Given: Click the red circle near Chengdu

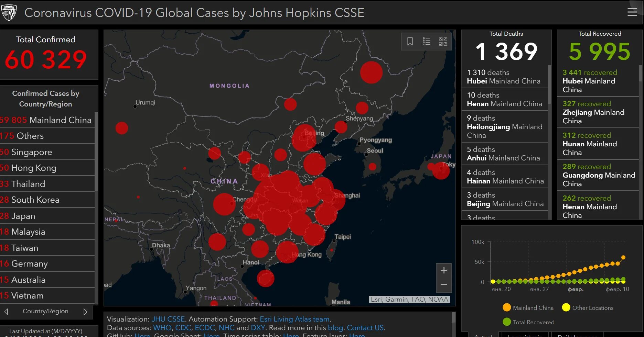Looking at the screenshot, I should [x=224, y=204].
